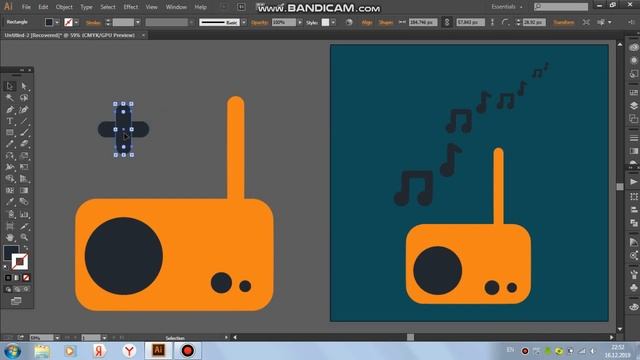Open the Object menu
The width and height of the screenshot is (640, 360).
click(x=64, y=7)
